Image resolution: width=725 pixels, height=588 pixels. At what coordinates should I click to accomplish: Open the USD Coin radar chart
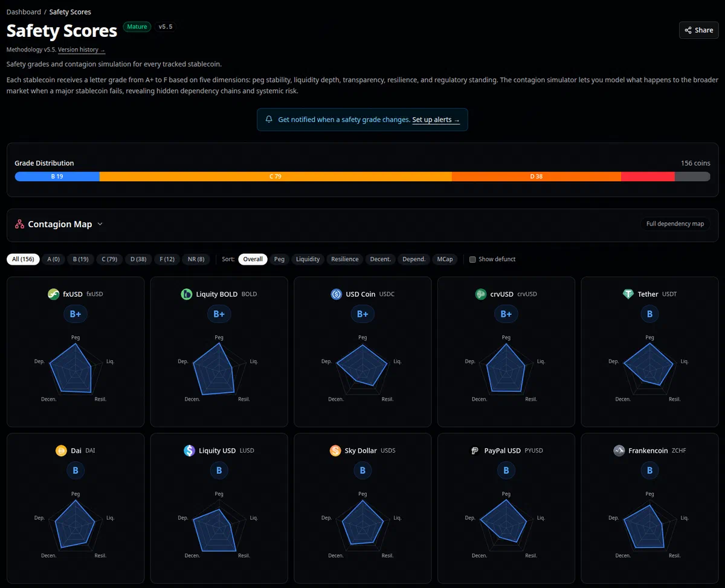tap(362, 370)
